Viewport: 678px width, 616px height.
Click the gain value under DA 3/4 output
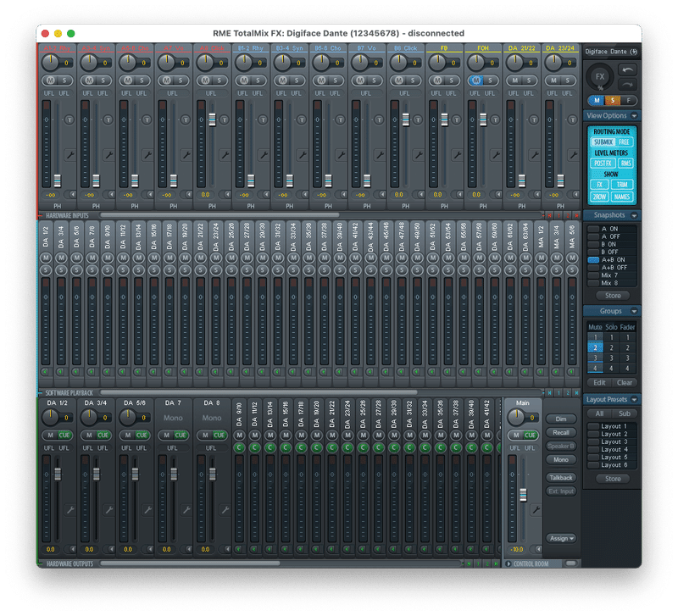coord(89,549)
